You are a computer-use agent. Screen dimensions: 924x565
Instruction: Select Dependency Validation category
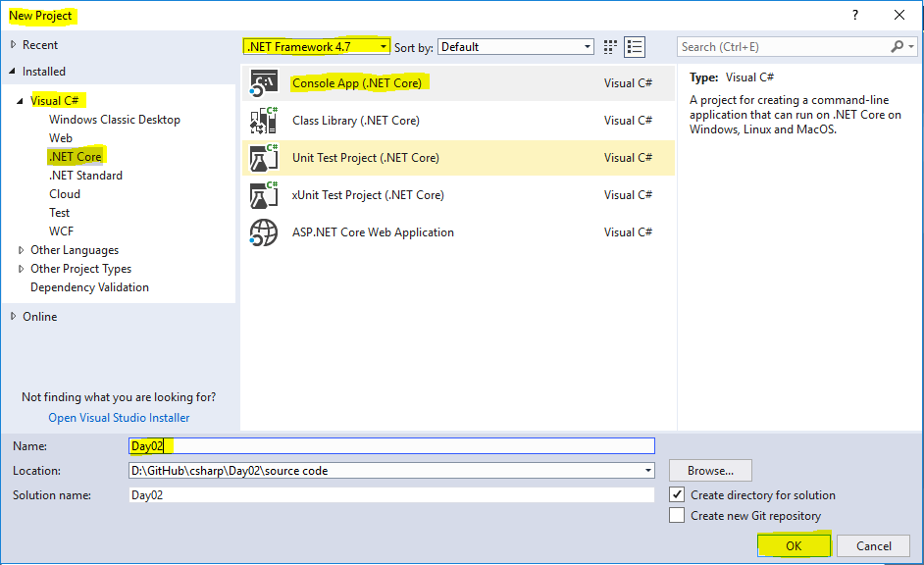click(89, 287)
